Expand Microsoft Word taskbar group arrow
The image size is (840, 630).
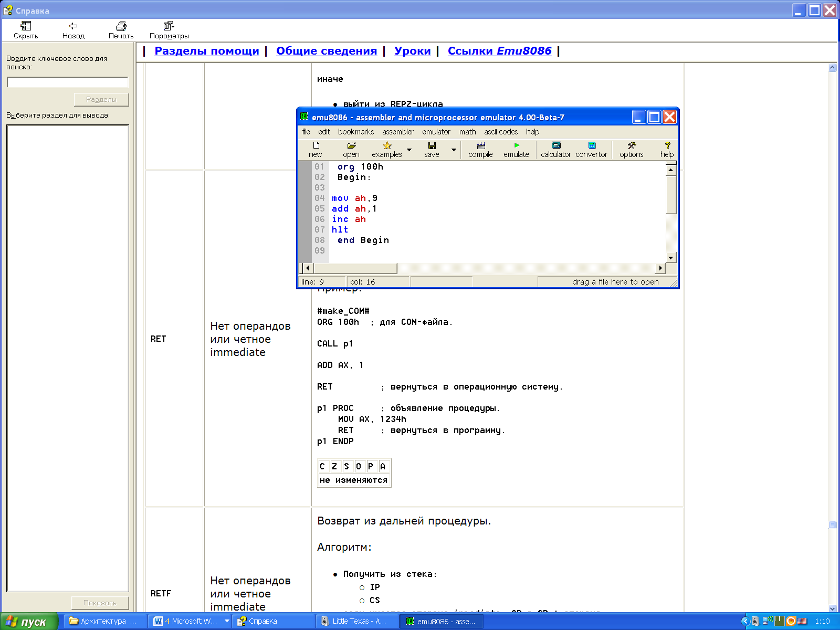click(227, 621)
